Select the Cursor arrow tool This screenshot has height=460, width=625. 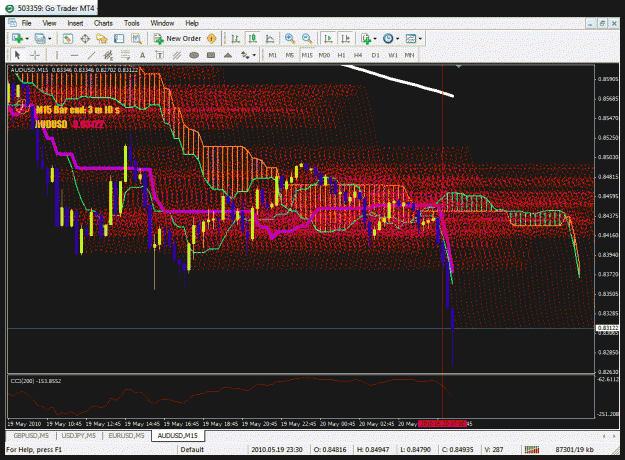click(x=17, y=55)
